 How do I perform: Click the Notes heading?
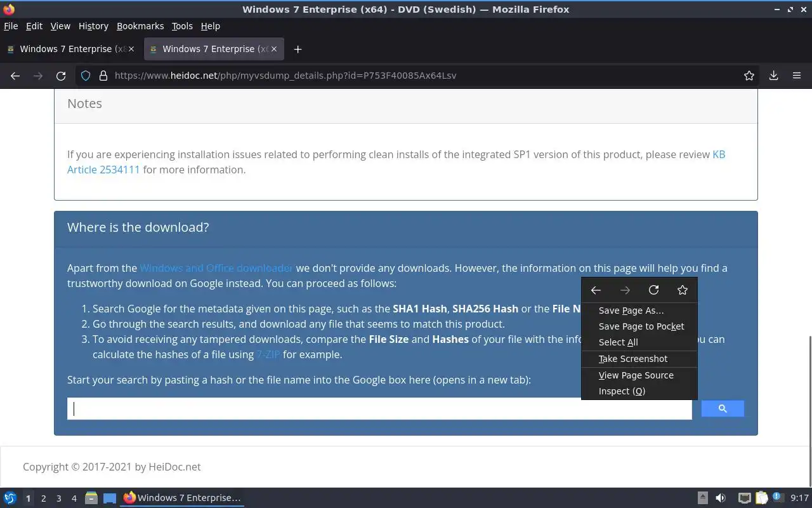pos(84,104)
